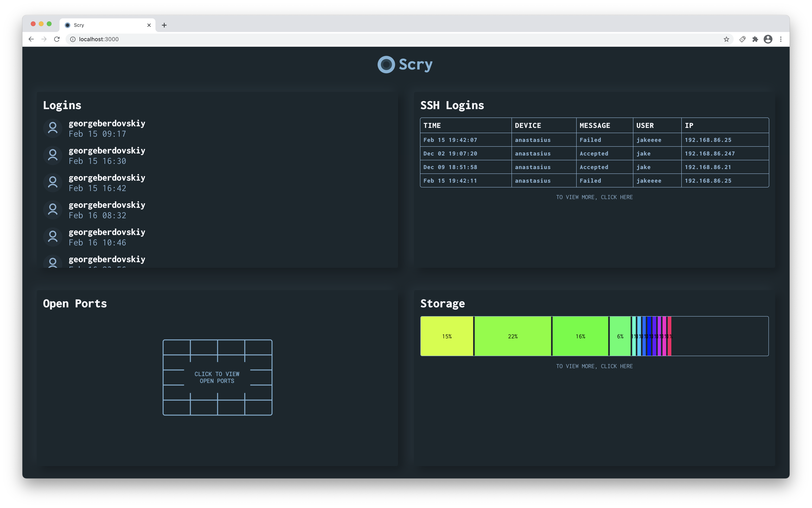Image resolution: width=812 pixels, height=508 pixels.
Task: Click the page reload icon
Action: pos(57,39)
